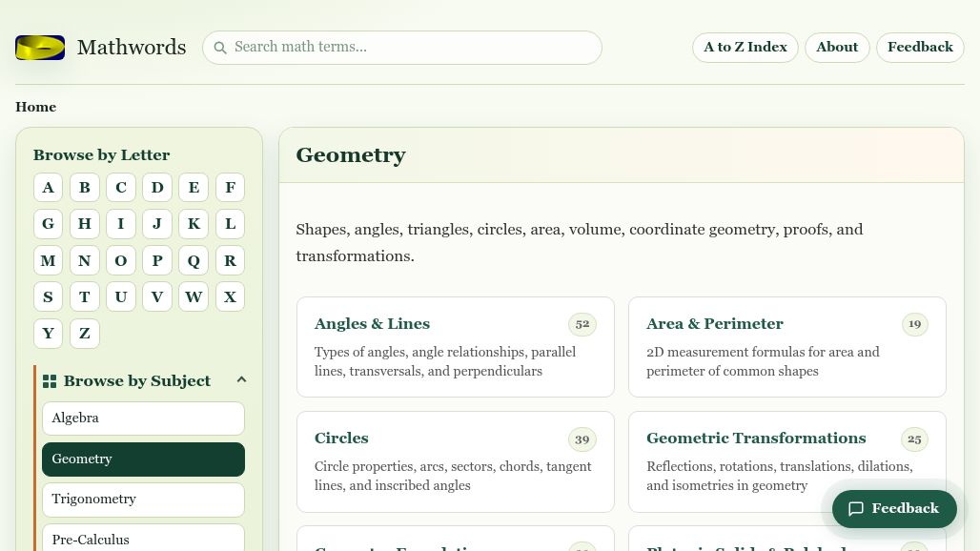This screenshot has height=551, width=980.
Task: Select the letter Z button
Action: pos(84,333)
